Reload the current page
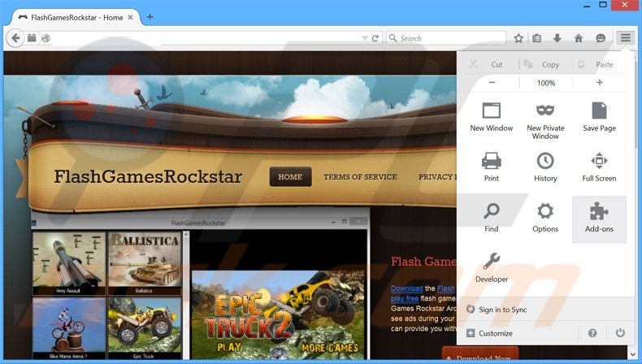Viewport: 642px width, 364px height. pos(375,38)
